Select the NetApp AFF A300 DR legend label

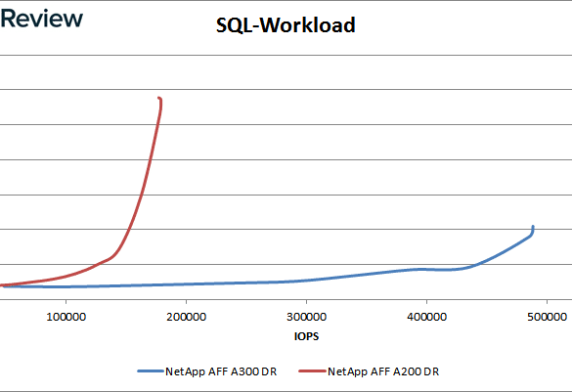221,371
